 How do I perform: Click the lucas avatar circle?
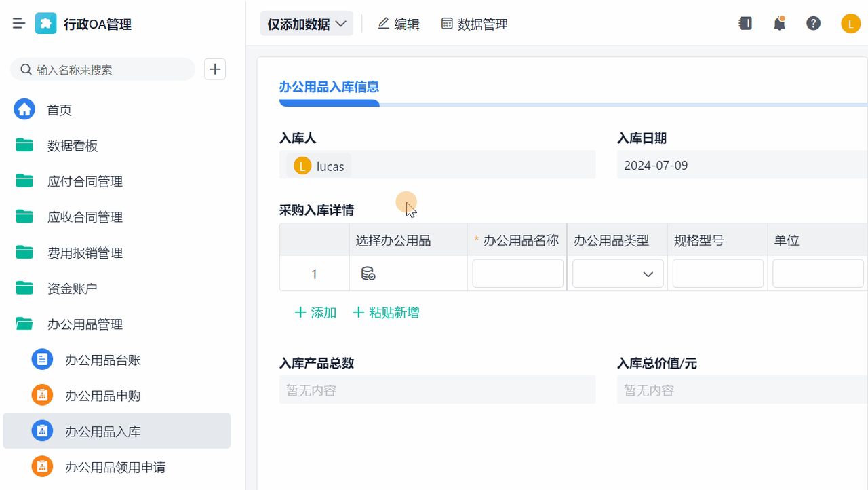coord(850,22)
